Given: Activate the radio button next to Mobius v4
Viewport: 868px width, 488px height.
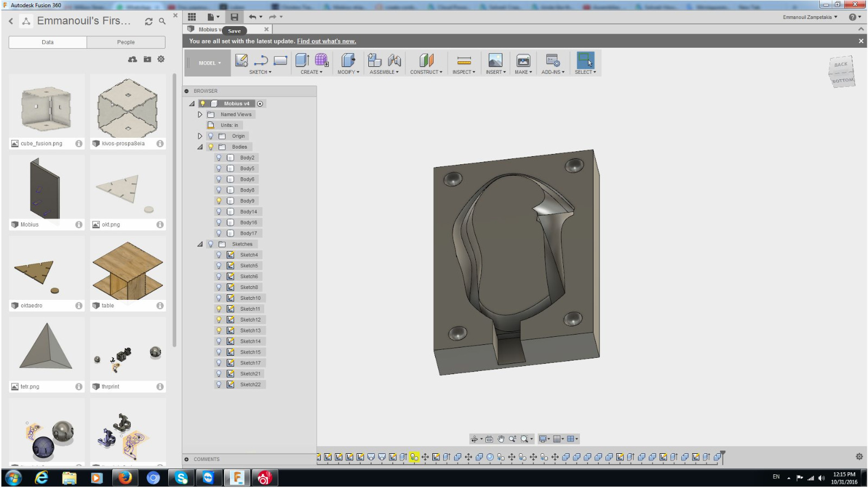Looking at the screenshot, I should click(x=260, y=104).
